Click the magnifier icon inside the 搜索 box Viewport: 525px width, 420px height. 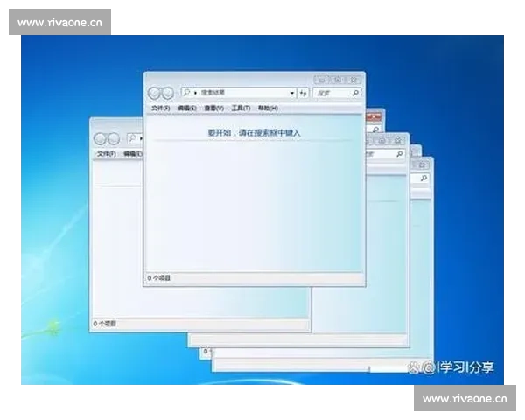coord(354,92)
